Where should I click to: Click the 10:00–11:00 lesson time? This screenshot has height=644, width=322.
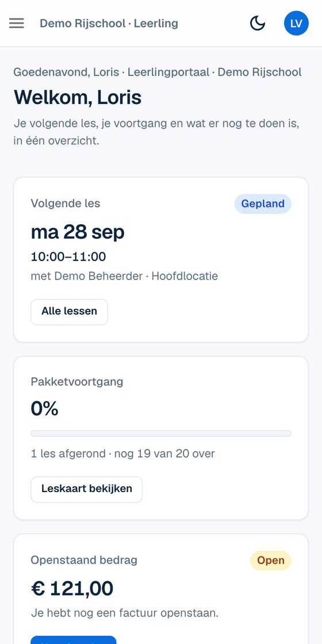[x=68, y=256]
